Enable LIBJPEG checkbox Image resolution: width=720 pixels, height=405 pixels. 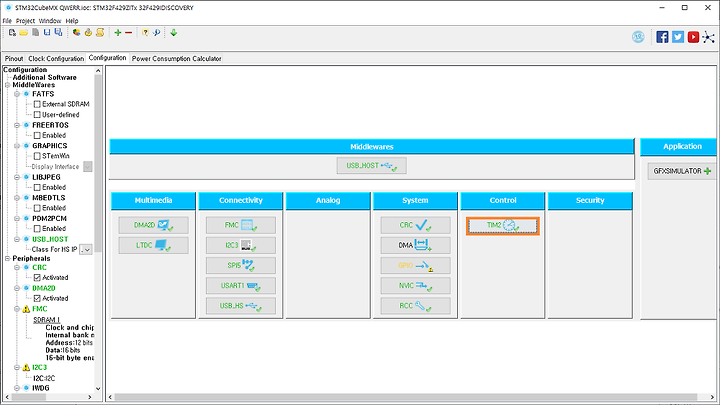[x=37, y=187]
